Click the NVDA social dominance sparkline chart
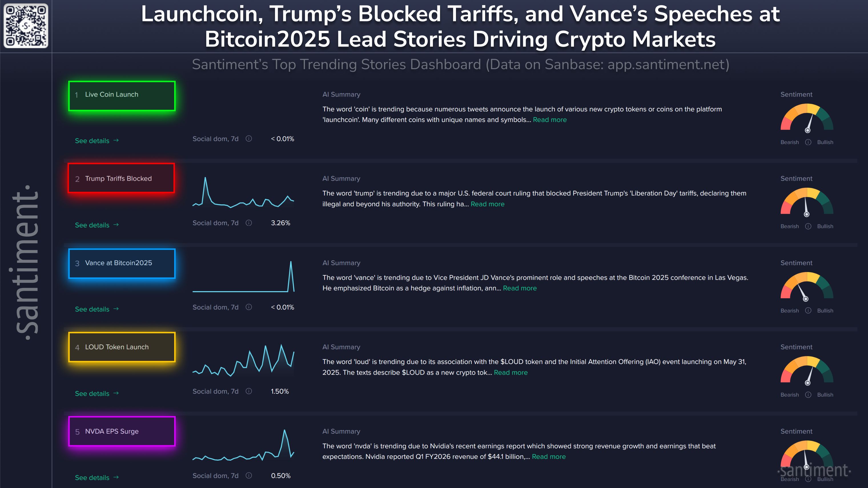868x488 pixels. [x=243, y=446]
